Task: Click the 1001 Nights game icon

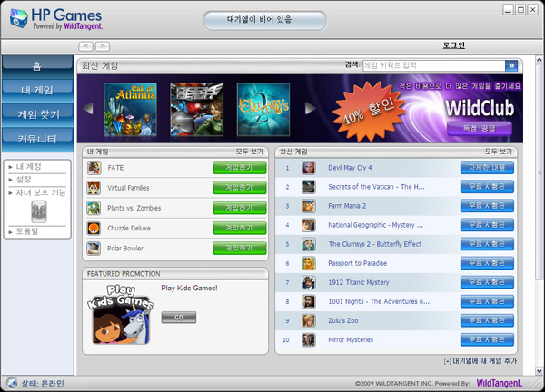Action: pyautogui.click(x=308, y=301)
